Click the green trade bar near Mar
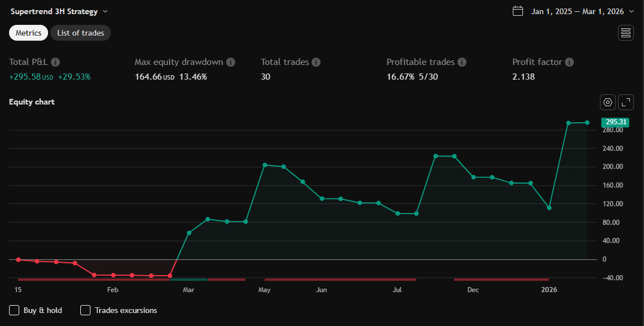 tap(188, 279)
